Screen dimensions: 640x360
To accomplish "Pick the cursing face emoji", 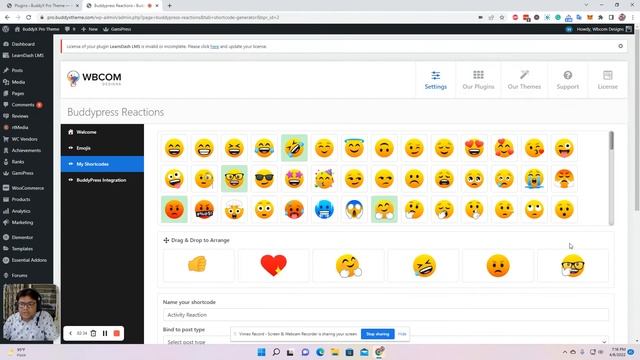I will 204,209.
